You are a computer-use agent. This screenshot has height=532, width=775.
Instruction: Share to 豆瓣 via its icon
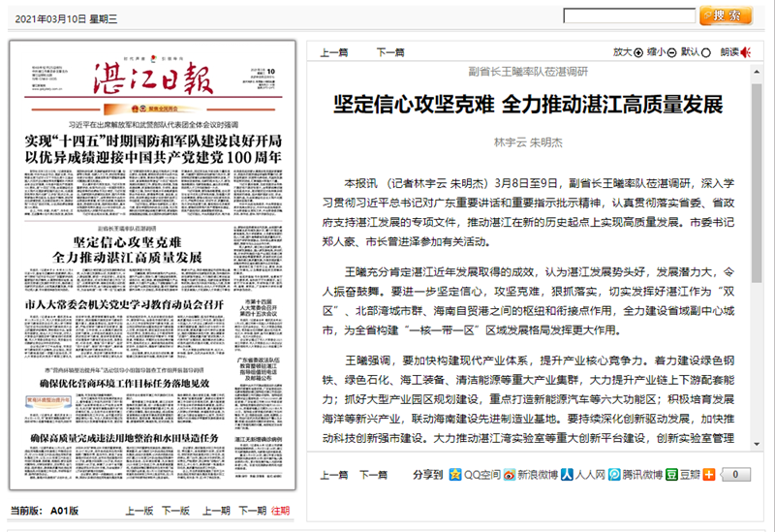(x=671, y=475)
